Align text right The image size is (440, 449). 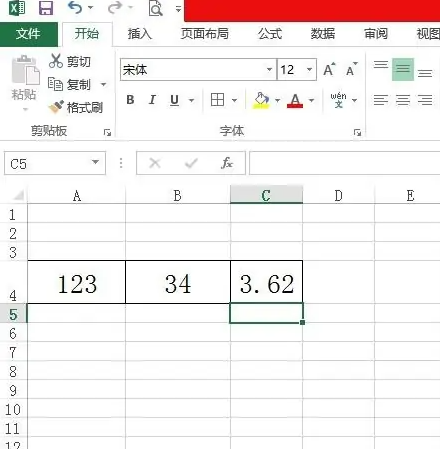point(425,100)
